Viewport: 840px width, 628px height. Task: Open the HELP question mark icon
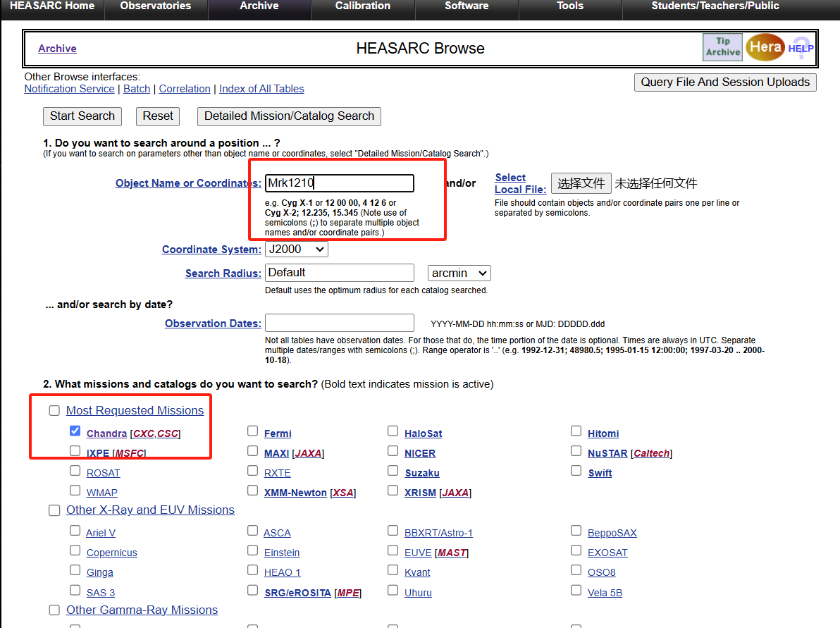[801, 48]
